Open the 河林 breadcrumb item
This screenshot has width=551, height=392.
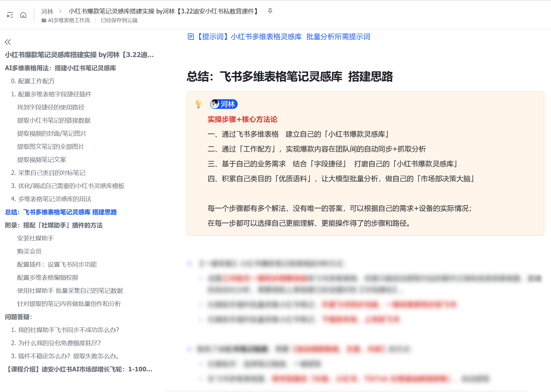47,11
